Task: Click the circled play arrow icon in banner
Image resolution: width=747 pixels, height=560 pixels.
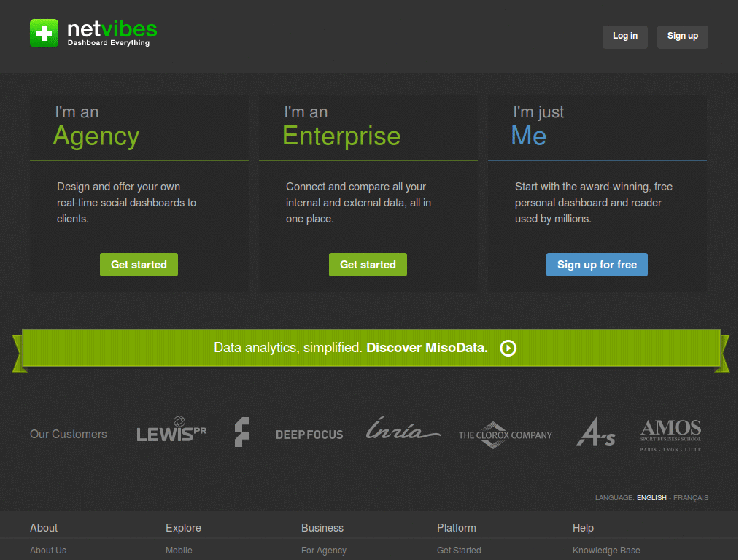Action: pos(508,348)
